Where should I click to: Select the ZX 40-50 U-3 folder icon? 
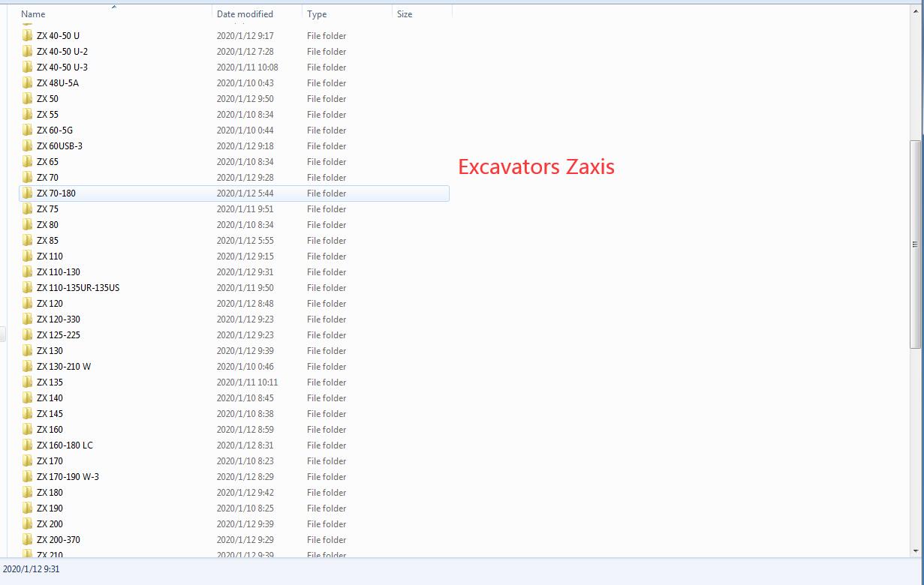click(x=27, y=67)
